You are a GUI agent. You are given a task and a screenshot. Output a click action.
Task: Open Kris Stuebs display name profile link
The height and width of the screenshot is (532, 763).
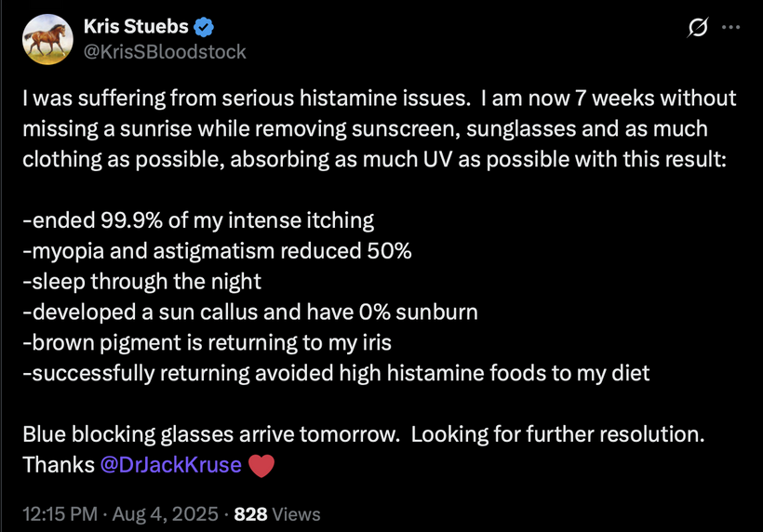point(136,26)
